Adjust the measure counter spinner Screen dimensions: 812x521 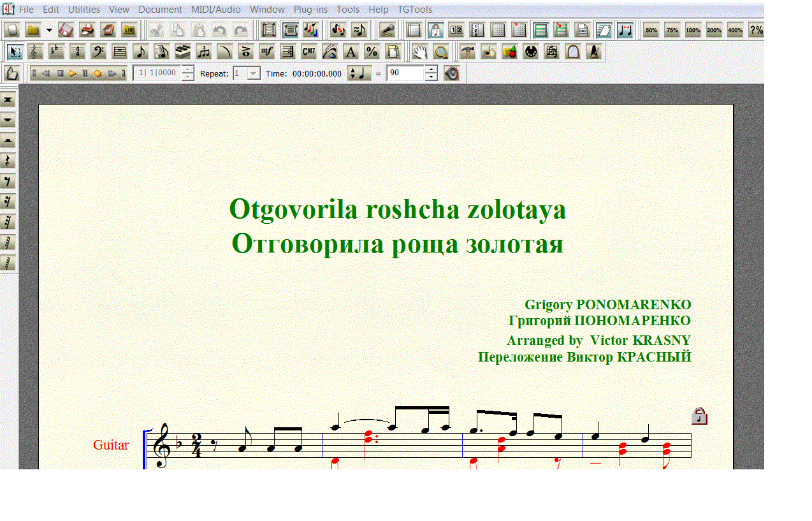pyautogui.click(x=187, y=73)
